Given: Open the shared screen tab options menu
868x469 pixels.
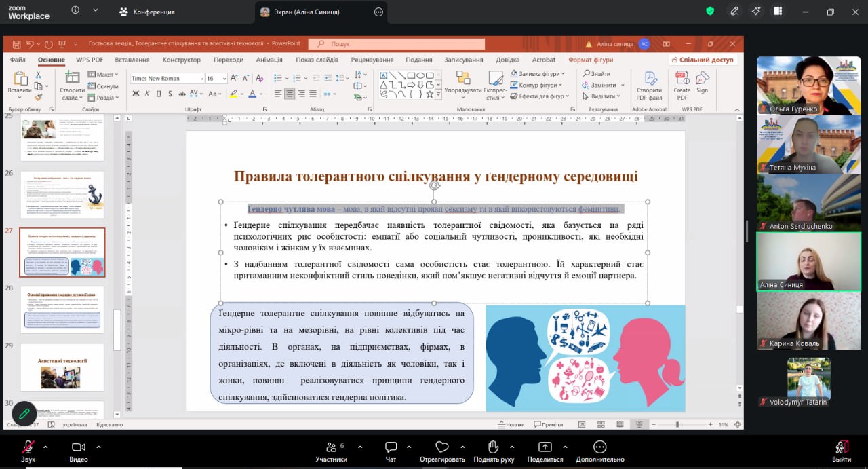Looking at the screenshot, I should 378,12.
